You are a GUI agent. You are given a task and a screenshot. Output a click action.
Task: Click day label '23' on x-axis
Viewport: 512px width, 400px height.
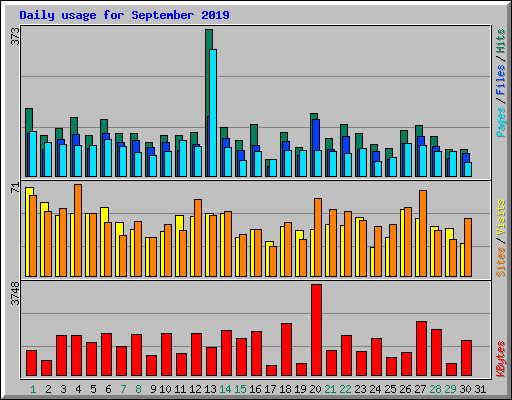[360, 389]
